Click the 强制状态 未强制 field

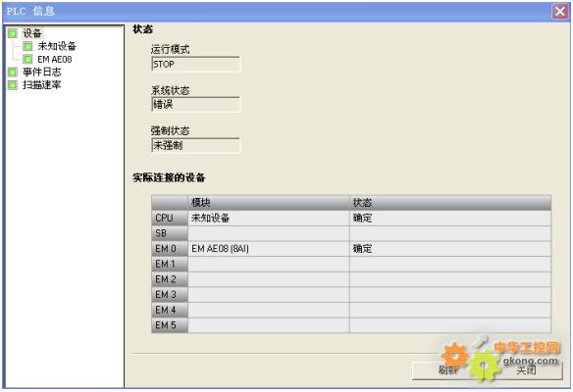195,145
